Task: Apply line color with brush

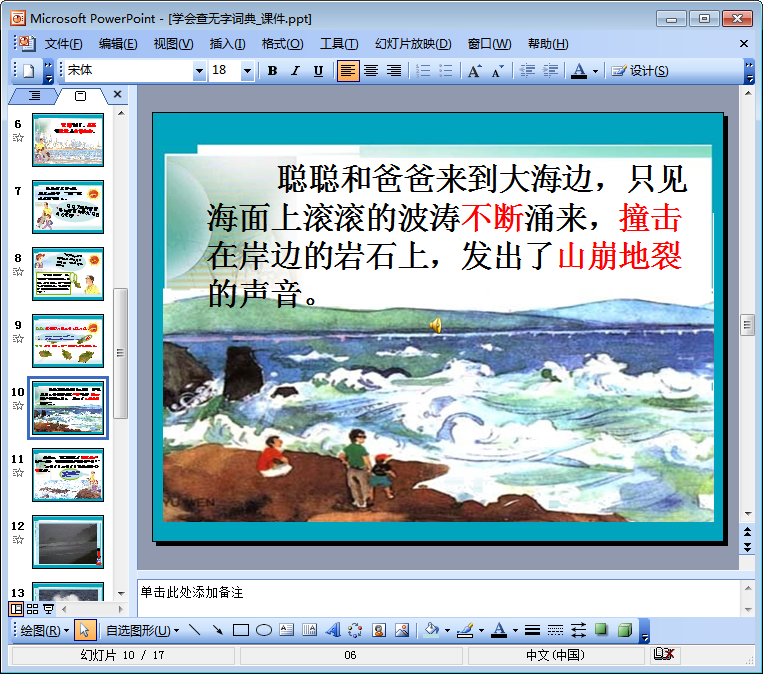Action: (x=466, y=630)
